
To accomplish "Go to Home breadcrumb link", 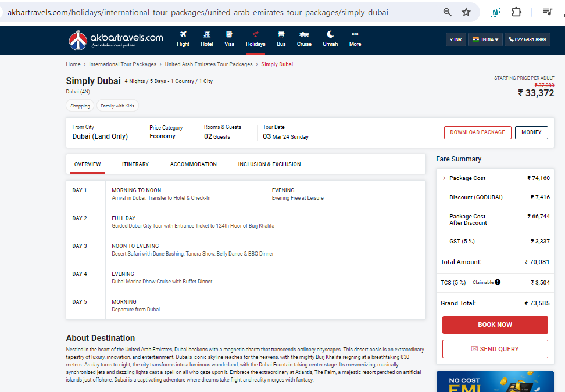I will tap(73, 64).
